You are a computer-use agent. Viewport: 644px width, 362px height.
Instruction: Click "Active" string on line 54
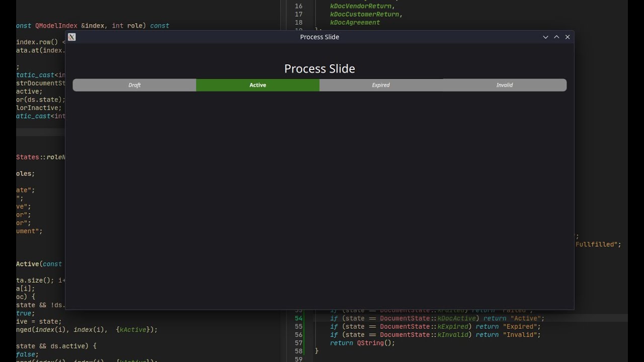click(x=525, y=318)
